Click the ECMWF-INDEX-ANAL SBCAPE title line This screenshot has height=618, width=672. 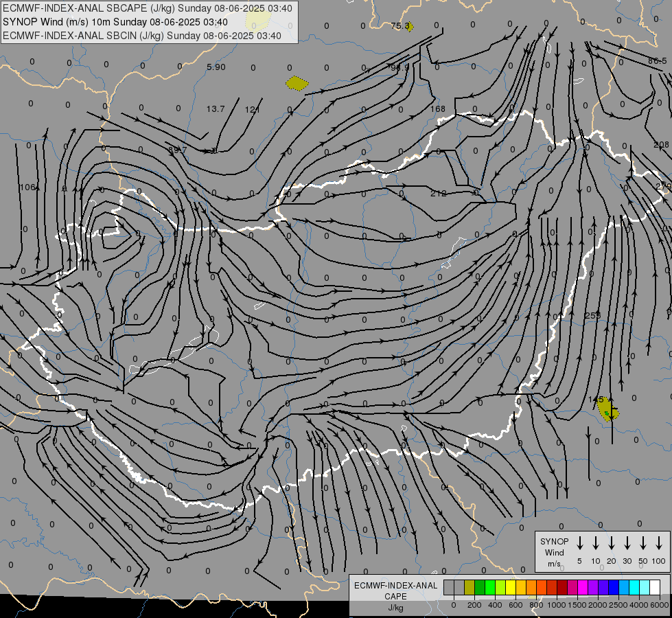pos(148,8)
